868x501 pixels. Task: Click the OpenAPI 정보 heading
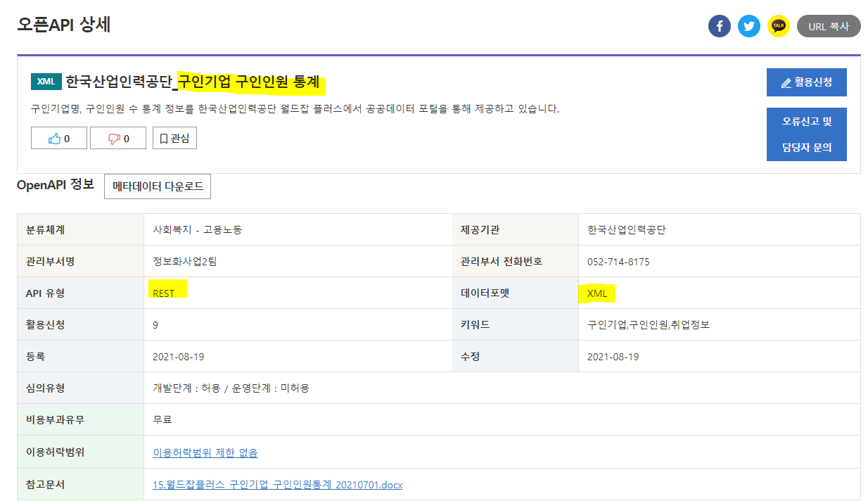click(56, 184)
